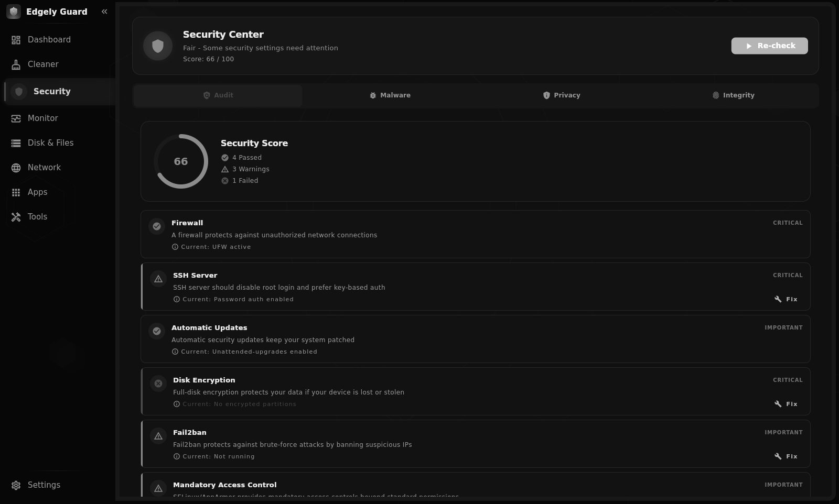Click the '4 Passed' check icon

(x=225, y=158)
